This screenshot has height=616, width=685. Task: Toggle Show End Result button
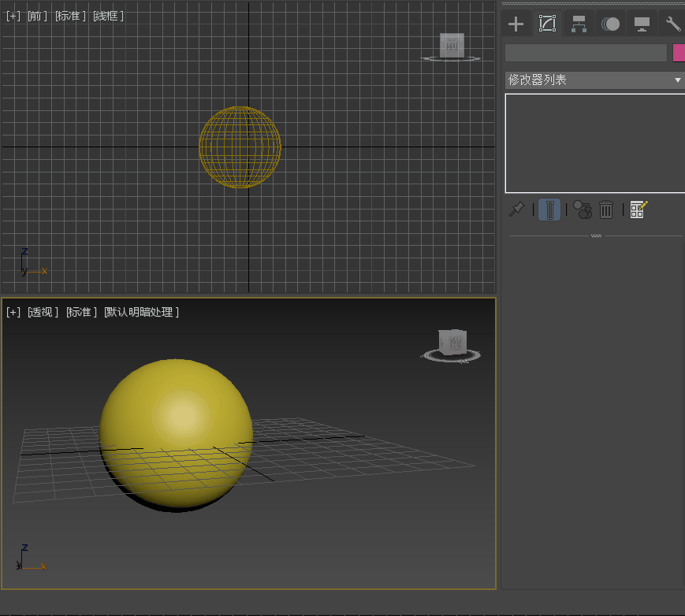[549, 209]
